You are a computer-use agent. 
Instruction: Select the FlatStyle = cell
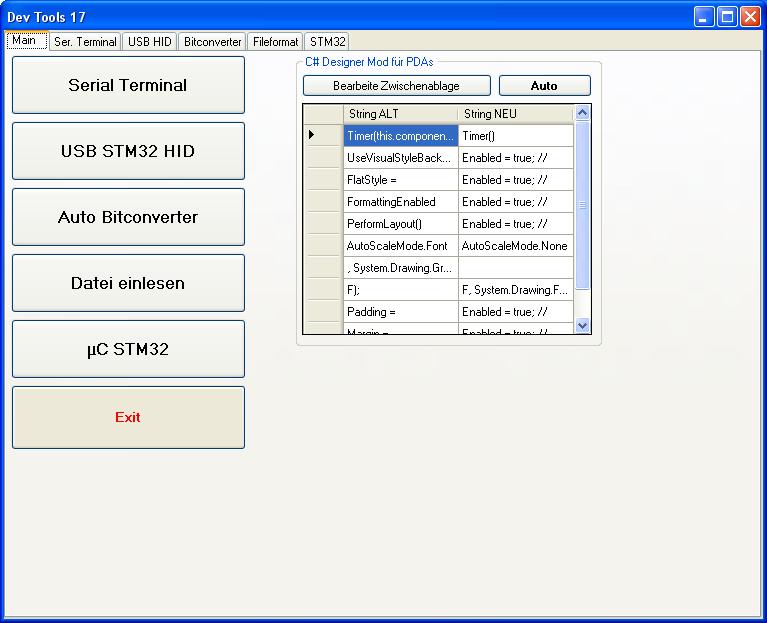click(400, 180)
